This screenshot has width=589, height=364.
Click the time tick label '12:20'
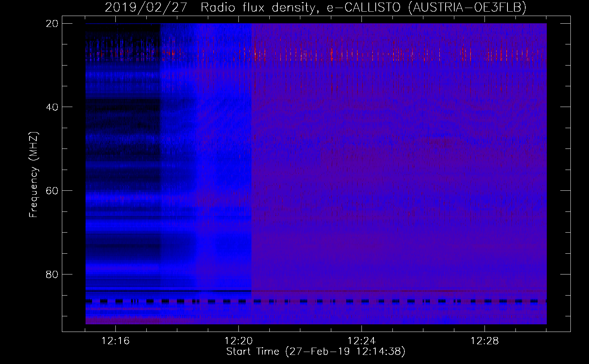pyautogui.click(x=238, y=341)
